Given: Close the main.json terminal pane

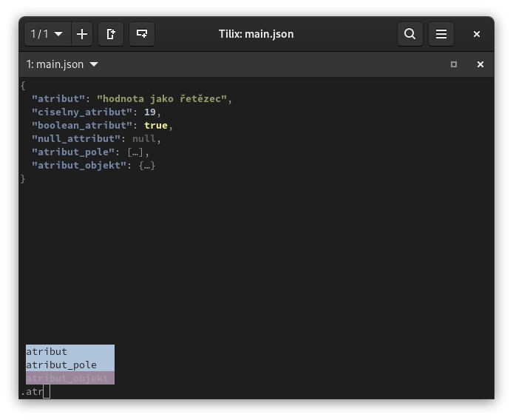Looking at the screenshot, I should pyautogui.click(x=480, y=64).
